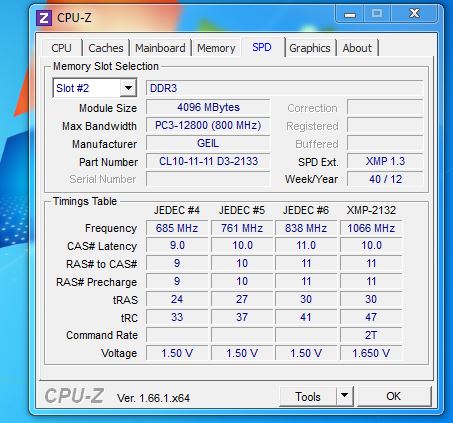453x423 pixels.
Task: Select the Memory tab
Action: (x=216, y=48)
